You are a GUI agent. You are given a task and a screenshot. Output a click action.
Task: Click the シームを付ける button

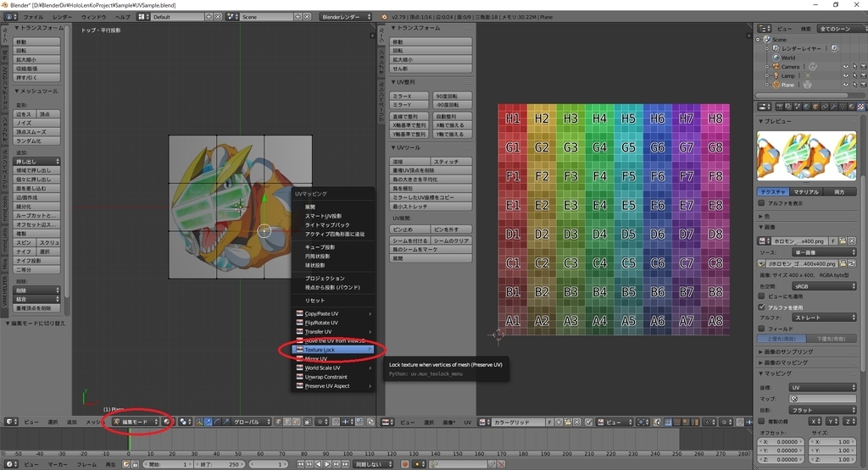(409, 241)
